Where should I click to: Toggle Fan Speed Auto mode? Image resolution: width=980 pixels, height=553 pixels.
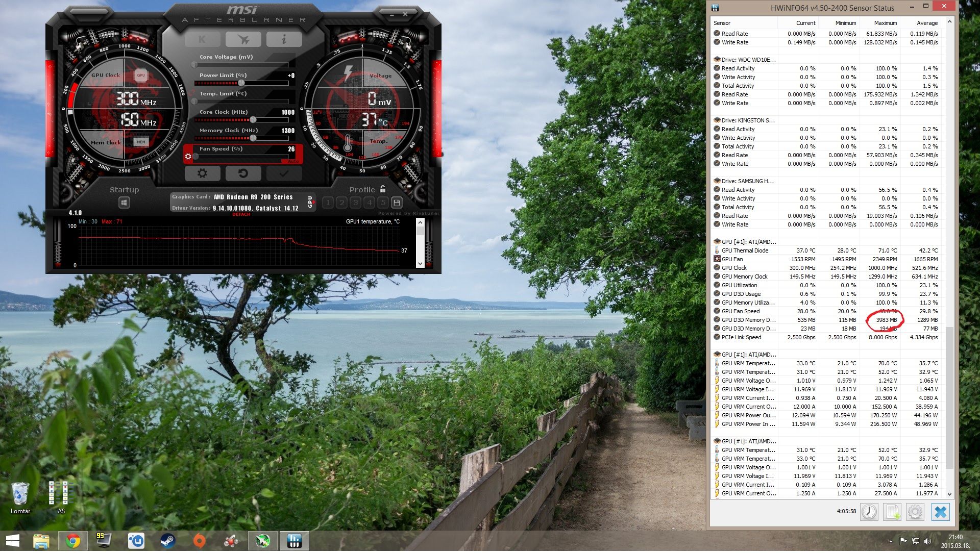pyautogui.click(x=293, y=161)
